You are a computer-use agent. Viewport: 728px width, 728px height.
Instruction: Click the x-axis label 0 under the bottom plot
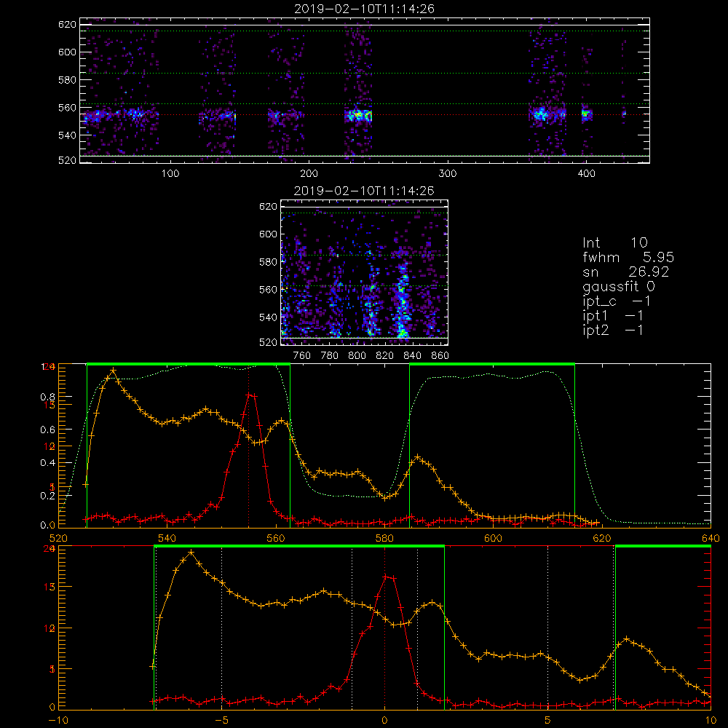point(384,721)
